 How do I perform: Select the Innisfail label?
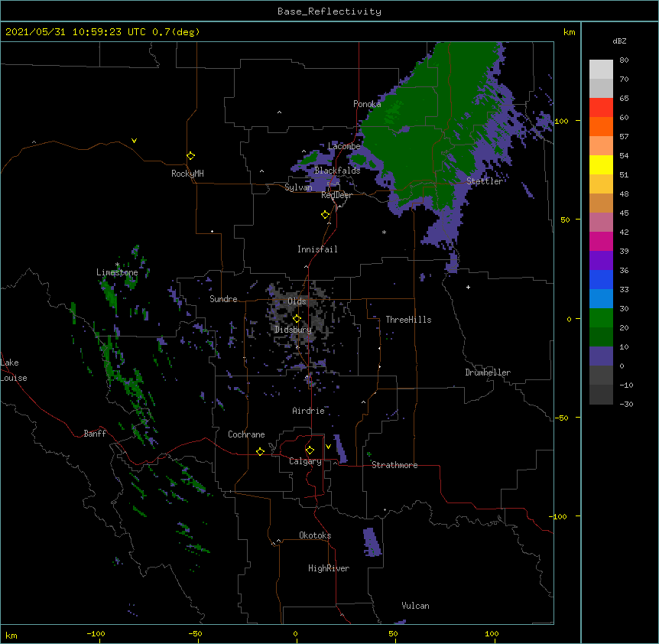tap(317, 249)
